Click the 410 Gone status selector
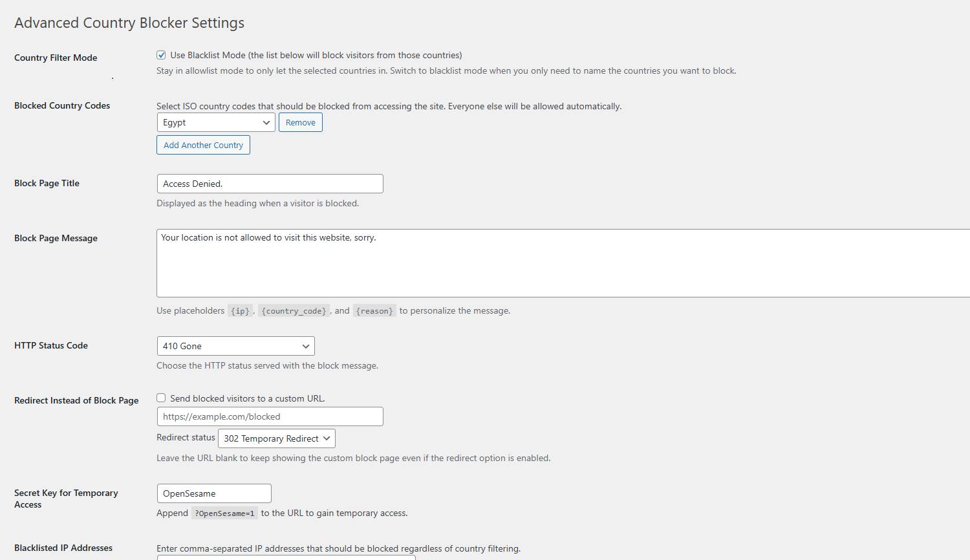This screenshot has height=560, width=970. (x=235, y=345)
